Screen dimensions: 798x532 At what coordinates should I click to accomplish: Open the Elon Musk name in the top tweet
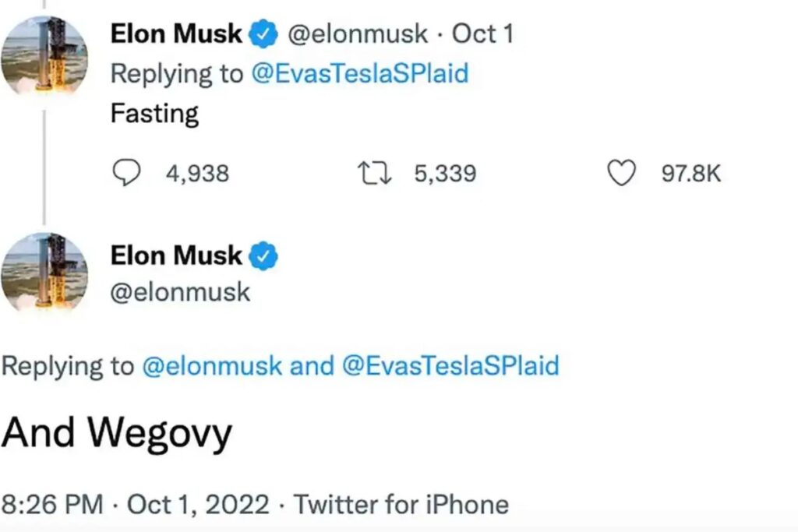coord(177,34)
